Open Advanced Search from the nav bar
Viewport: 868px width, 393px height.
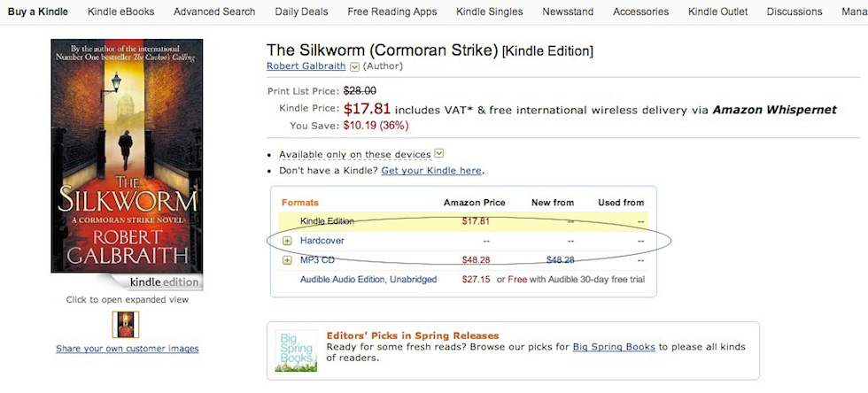click(x=214, y=12)
